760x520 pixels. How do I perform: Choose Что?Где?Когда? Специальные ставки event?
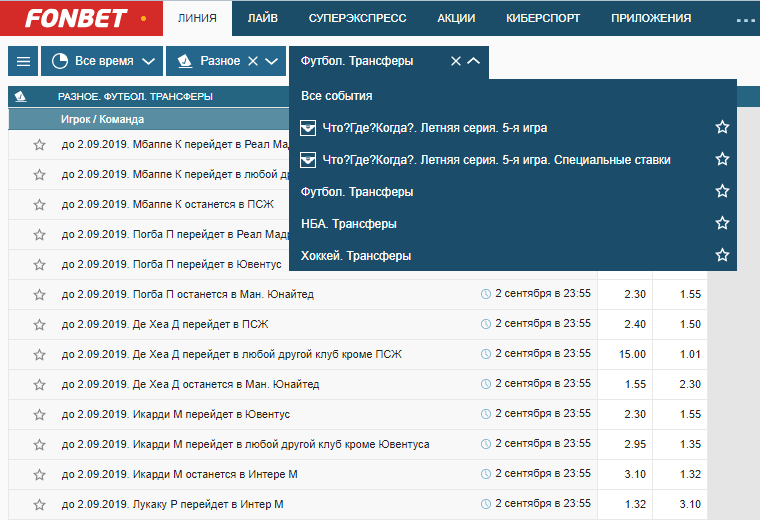point(496,160)
